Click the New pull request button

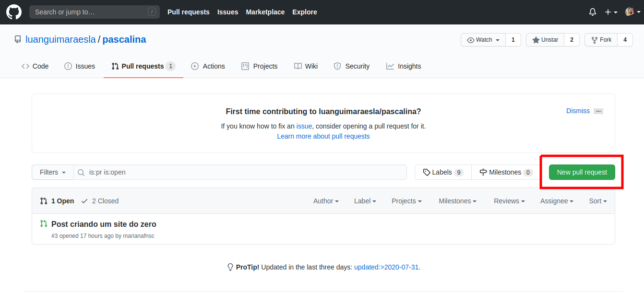point(582,172)
